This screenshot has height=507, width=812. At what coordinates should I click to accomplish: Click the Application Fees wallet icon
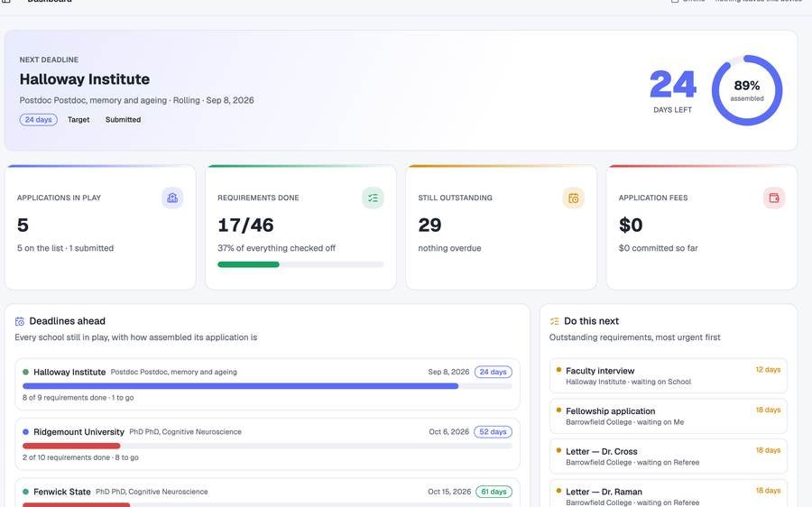[x=774, y=198]
